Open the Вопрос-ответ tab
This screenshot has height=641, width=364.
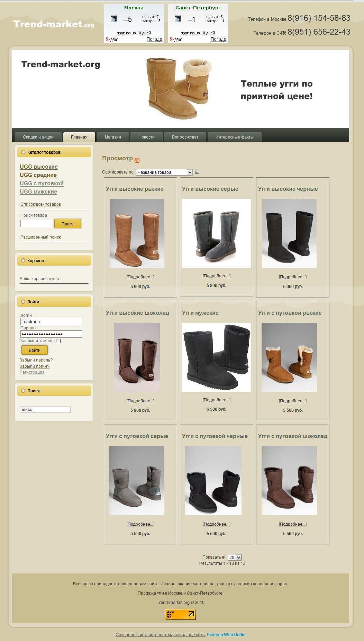[x=185, y=137]
